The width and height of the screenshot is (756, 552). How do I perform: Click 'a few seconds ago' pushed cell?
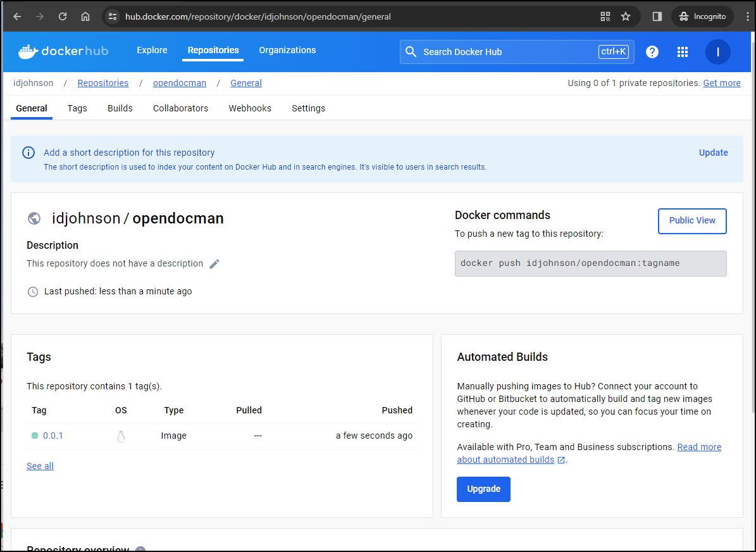pyautogui.click(x=374, y=436)
